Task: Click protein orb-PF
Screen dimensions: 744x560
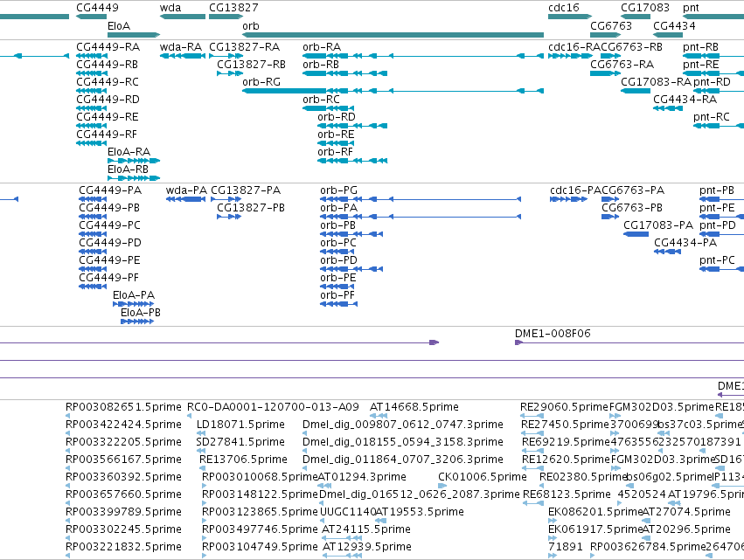Action: pos(339,304)
